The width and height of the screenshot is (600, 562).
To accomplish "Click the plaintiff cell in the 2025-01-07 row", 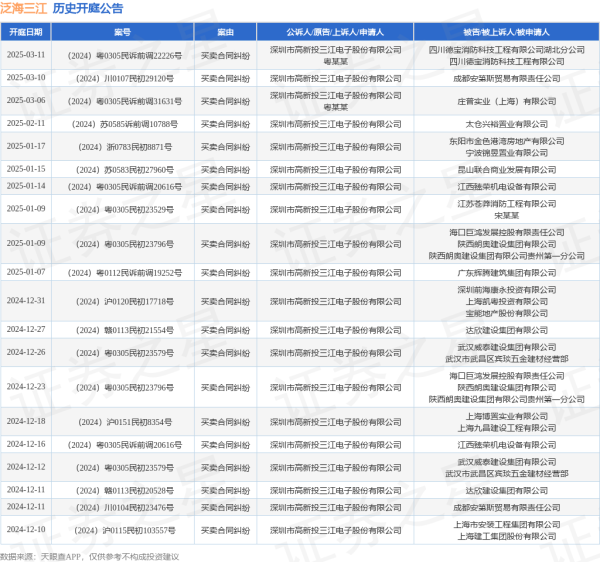I will tap(335, 273).
